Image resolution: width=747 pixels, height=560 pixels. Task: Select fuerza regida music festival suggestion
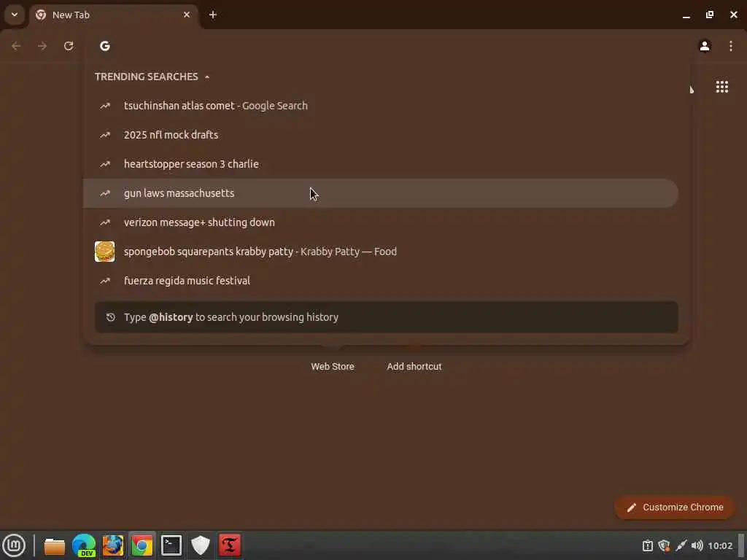pyautogui.click(x=381, y=281)
